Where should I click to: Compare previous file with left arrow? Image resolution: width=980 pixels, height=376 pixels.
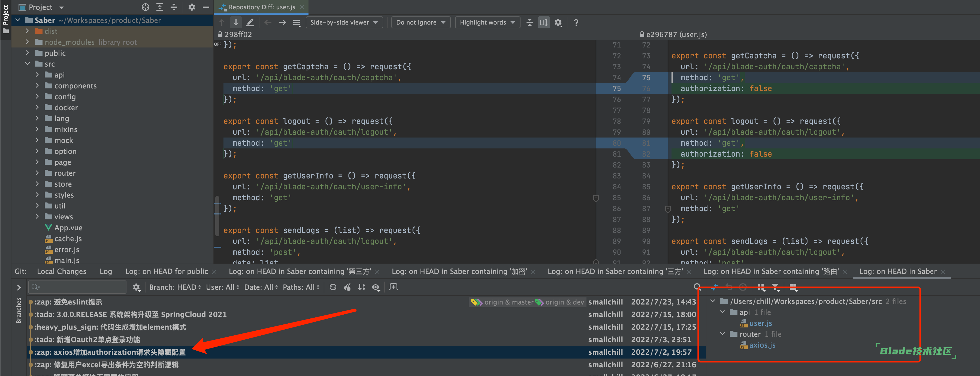point(268,22)
